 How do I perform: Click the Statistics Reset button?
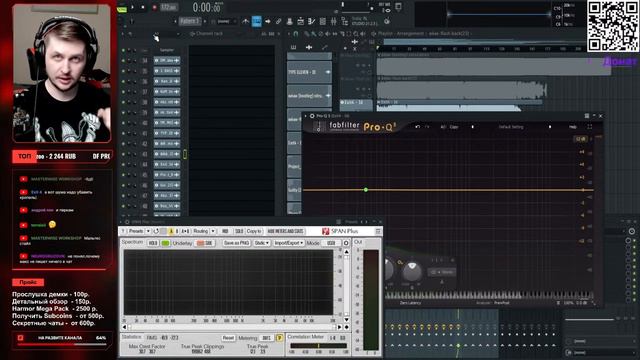pos(228,338)
